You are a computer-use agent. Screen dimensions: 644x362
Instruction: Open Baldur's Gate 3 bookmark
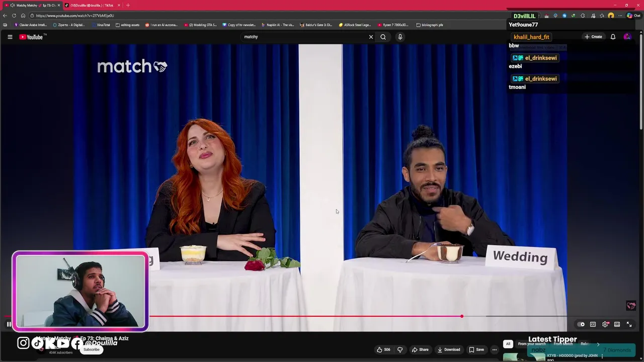click(316, 25)
